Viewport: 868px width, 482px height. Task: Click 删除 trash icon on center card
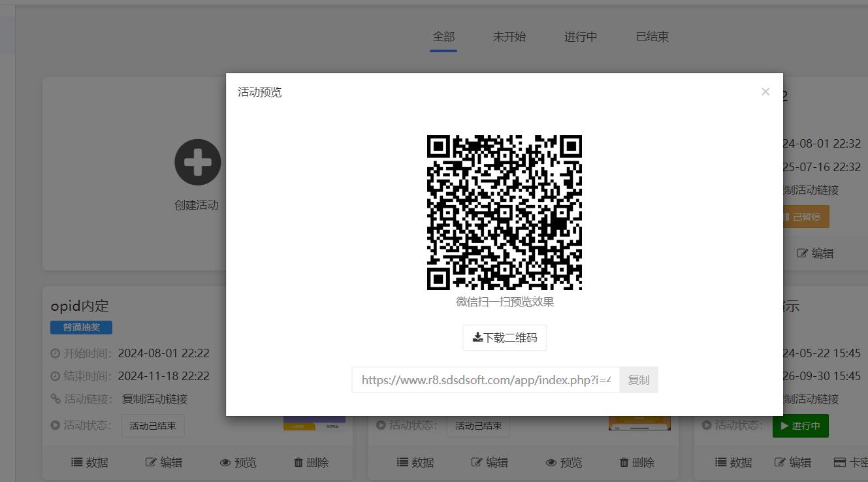pyautogui.click(x=637, y=462)
